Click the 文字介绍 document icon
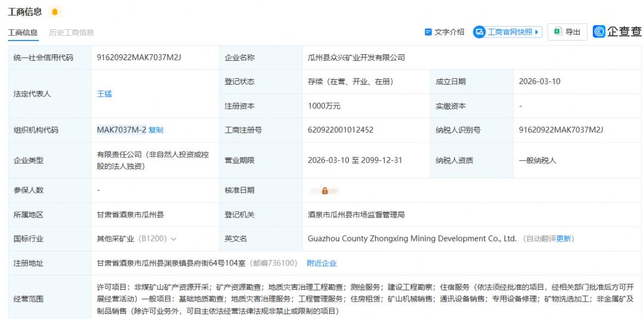Screen dimensions: 644x319 point(428,32)
